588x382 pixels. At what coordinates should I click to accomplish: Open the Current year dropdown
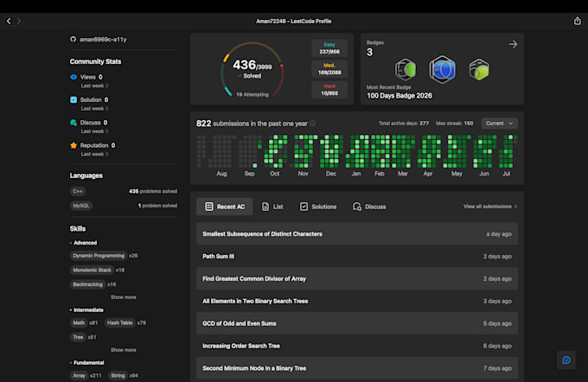(x=500, y=124)
